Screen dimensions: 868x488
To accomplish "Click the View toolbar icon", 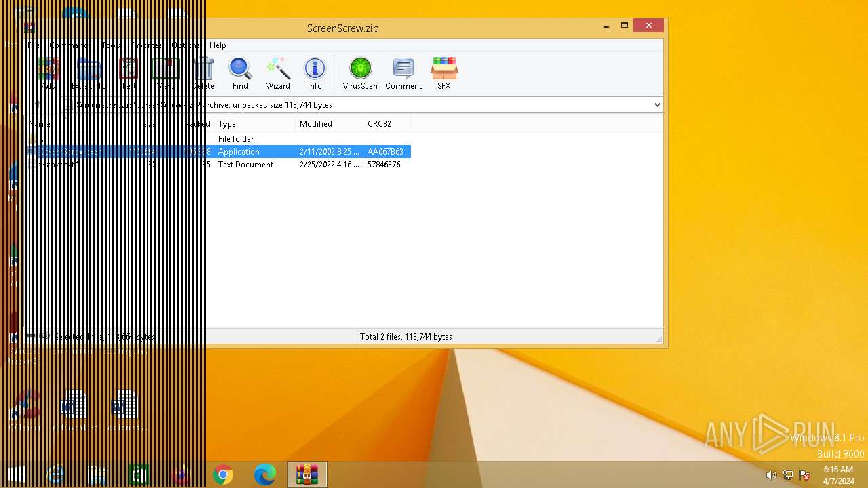I will [165, 73].
